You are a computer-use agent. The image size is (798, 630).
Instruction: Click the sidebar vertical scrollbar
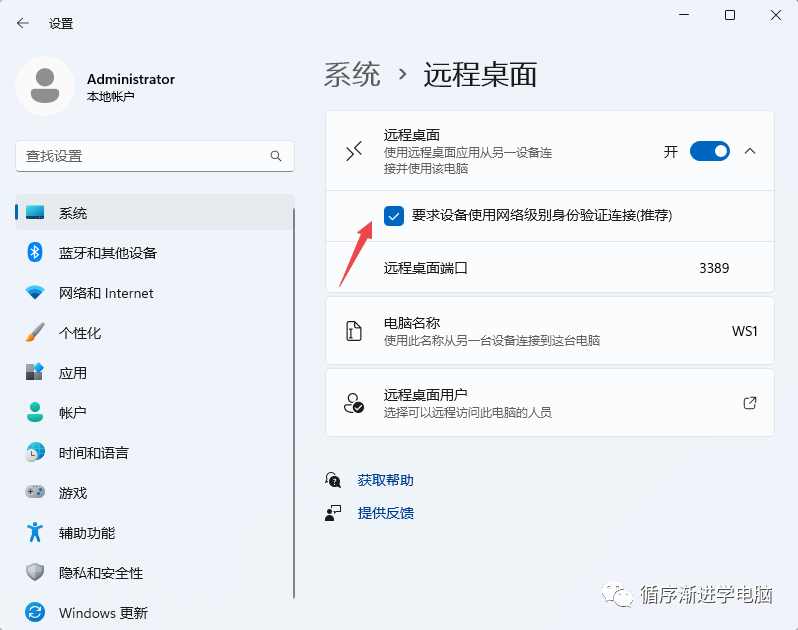pyautogui.click(x=294, y=403)
